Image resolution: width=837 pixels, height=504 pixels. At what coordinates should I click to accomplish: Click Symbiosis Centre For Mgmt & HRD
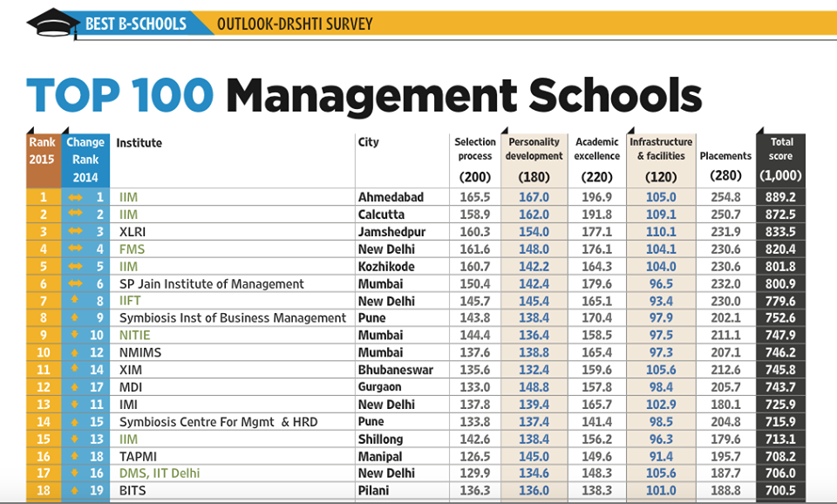click(x=218, y=422)
